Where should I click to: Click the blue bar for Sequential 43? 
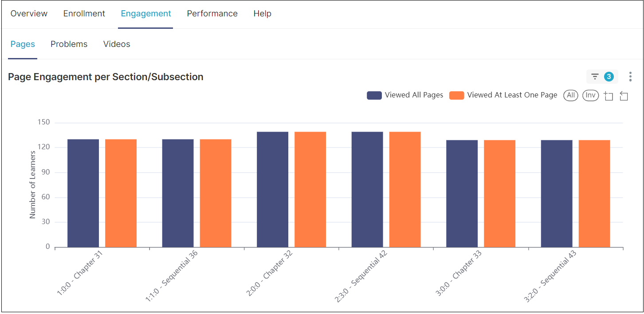pyautogui.click(x=557, y=194)
